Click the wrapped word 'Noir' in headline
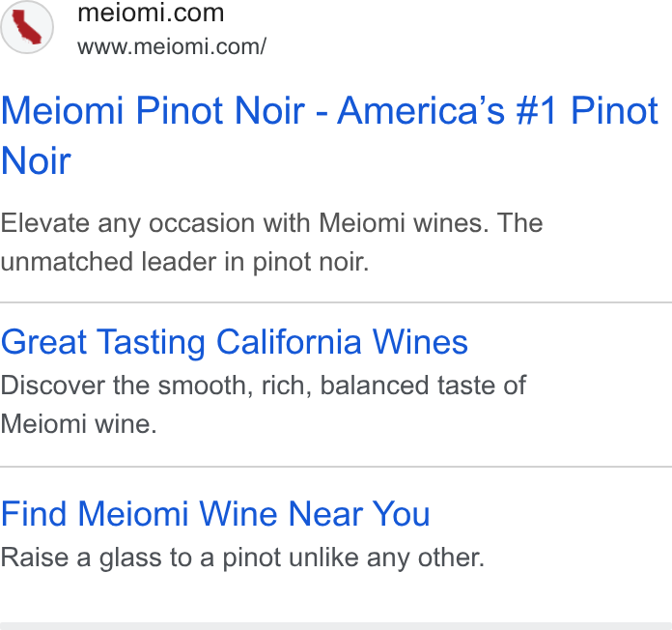 (36, 160)
